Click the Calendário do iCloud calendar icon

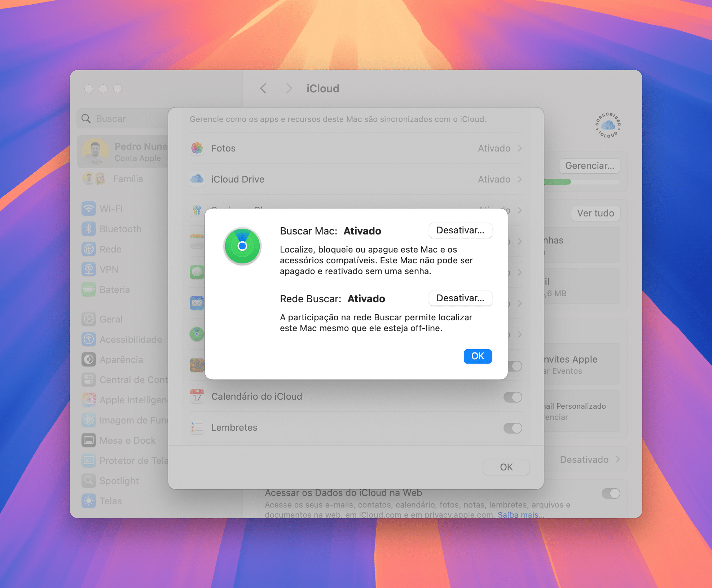coord(197,396)
